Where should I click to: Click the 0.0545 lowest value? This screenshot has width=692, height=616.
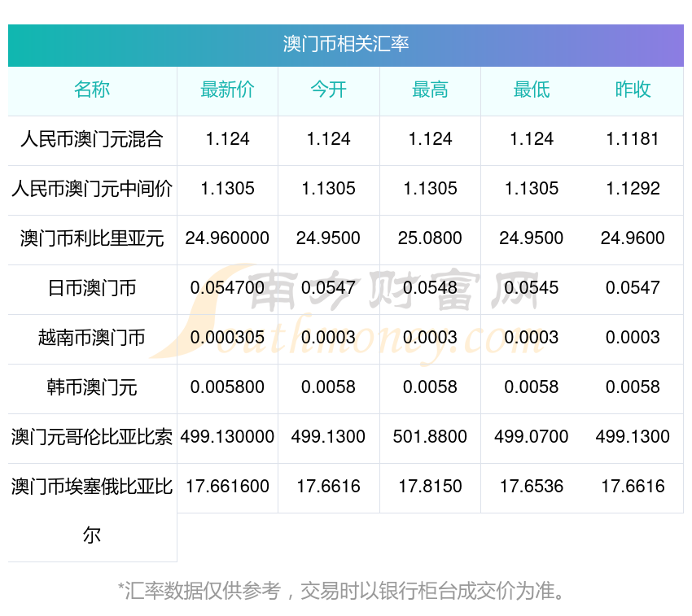coord(532,288)
